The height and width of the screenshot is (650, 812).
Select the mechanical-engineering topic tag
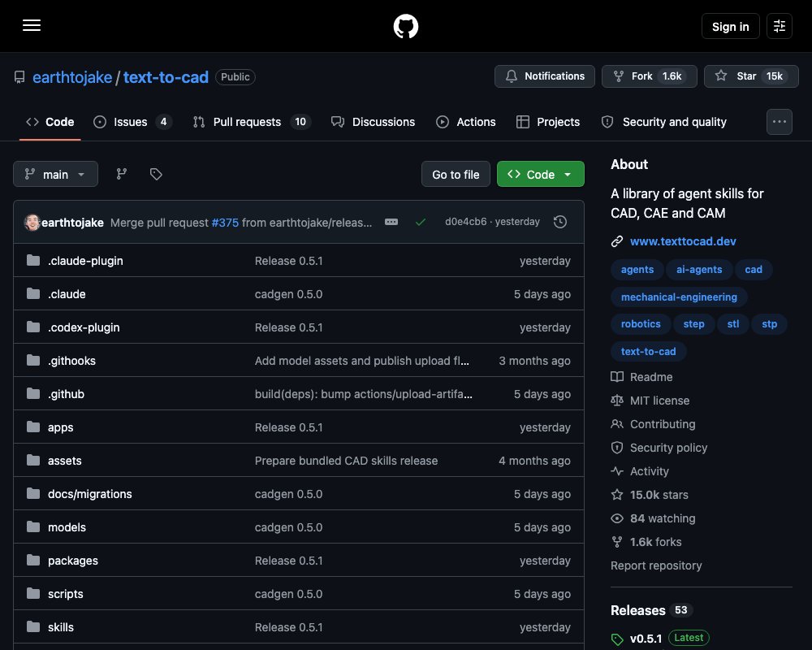(x=679, y=297)
